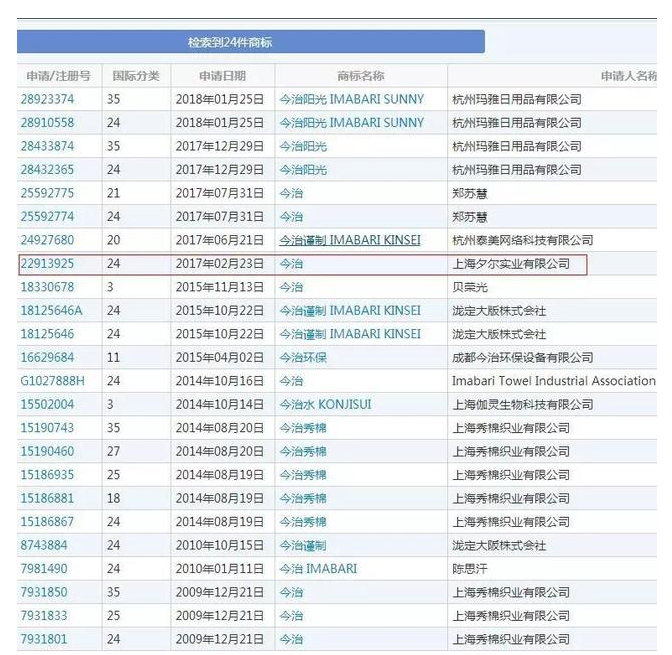Screen dimensions: 672x655
Task: Click registration number 18330678
Action: (x=47, y=287)
